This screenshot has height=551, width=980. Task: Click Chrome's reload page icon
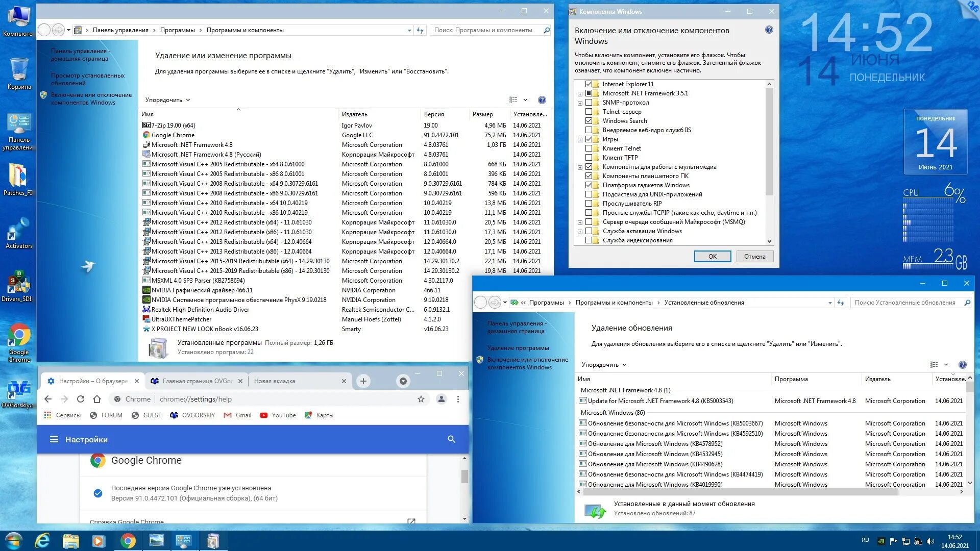pyautogui.click(x=81, y=399)
